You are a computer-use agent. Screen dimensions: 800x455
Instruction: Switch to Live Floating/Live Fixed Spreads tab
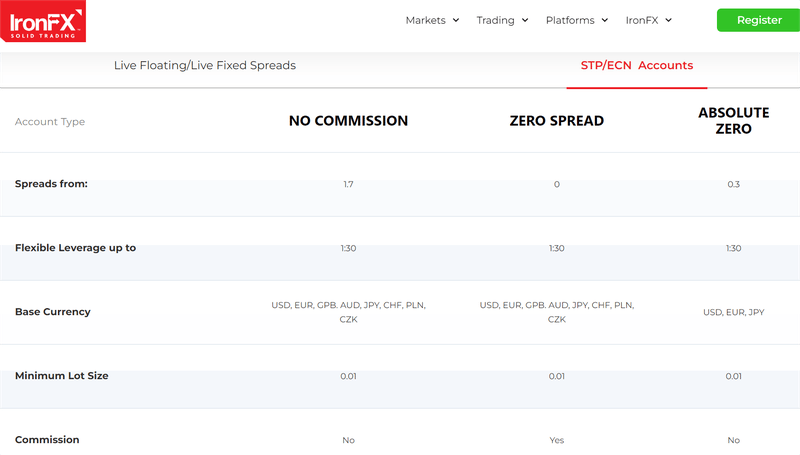point(205,66)
